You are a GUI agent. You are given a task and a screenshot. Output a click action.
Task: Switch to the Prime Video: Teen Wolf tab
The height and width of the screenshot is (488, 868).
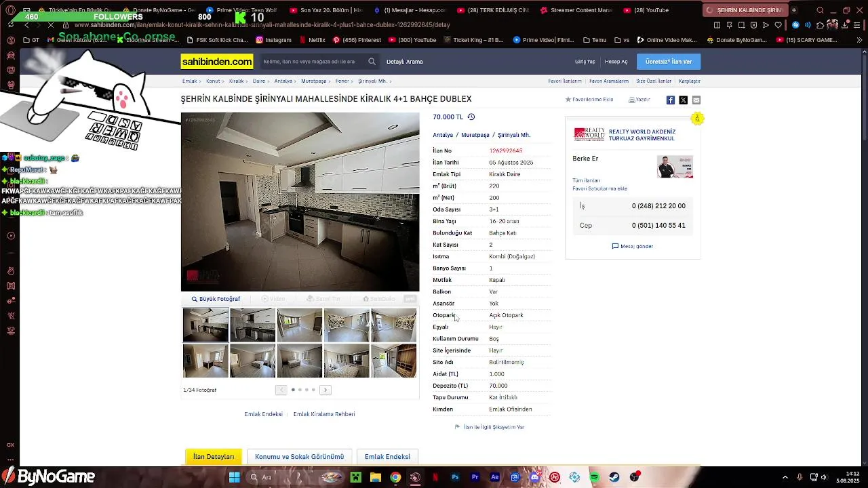241,10
